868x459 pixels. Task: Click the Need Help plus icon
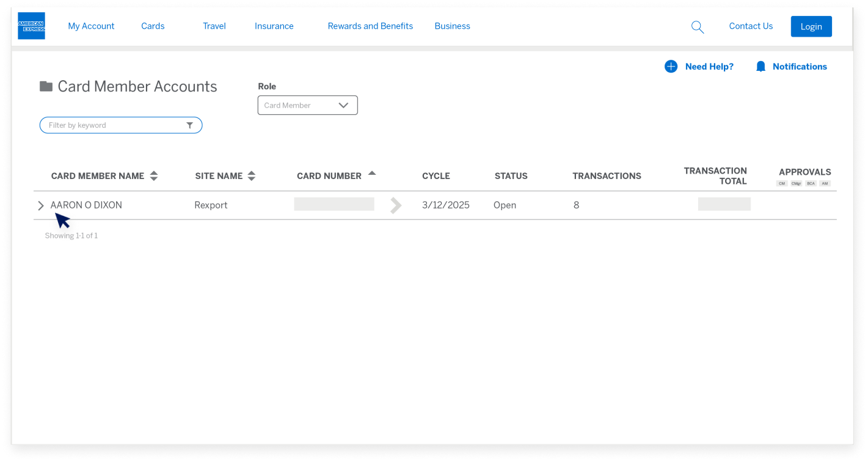click(x=671, y=67)
